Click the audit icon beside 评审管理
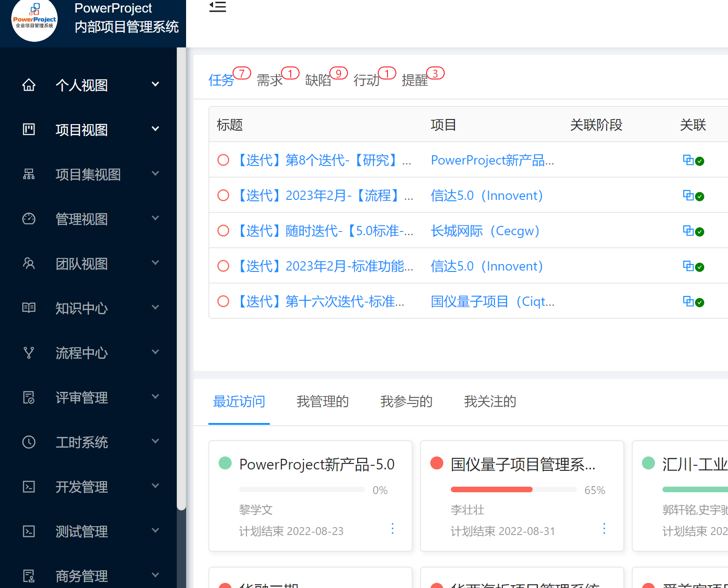Screen dimensions: 728x588 pos(29,397)
